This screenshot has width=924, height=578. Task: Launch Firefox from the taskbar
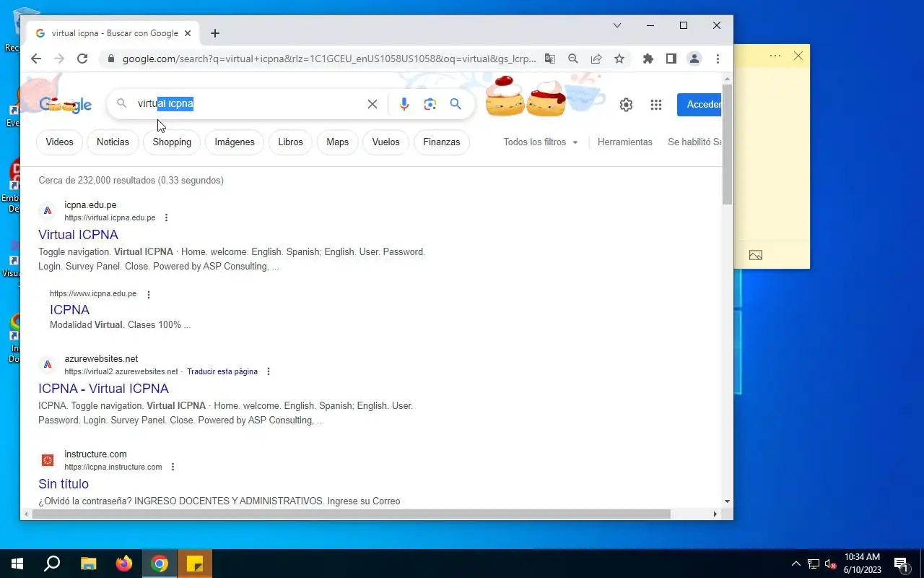(x=124, y=564)
